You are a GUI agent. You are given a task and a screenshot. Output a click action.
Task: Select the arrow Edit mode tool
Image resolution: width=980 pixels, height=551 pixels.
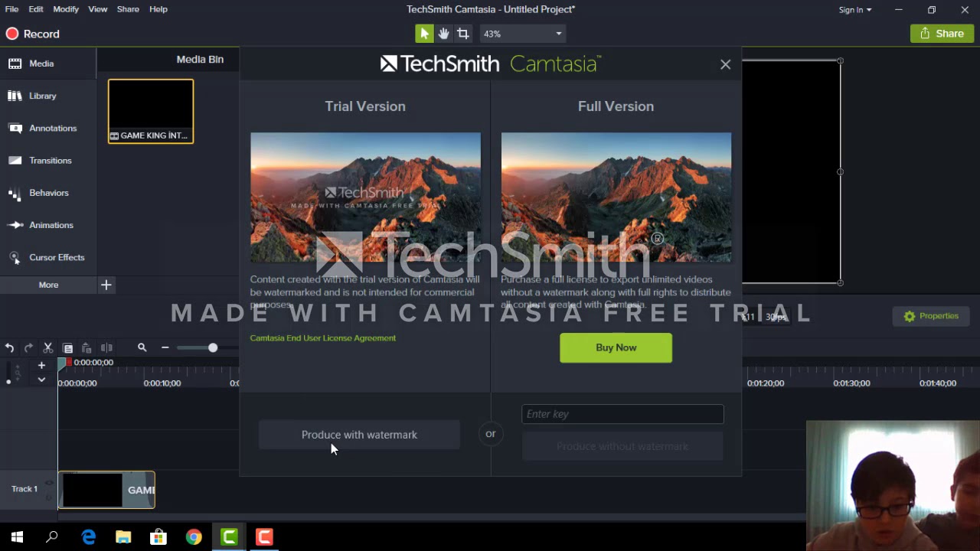click(424, 34)
